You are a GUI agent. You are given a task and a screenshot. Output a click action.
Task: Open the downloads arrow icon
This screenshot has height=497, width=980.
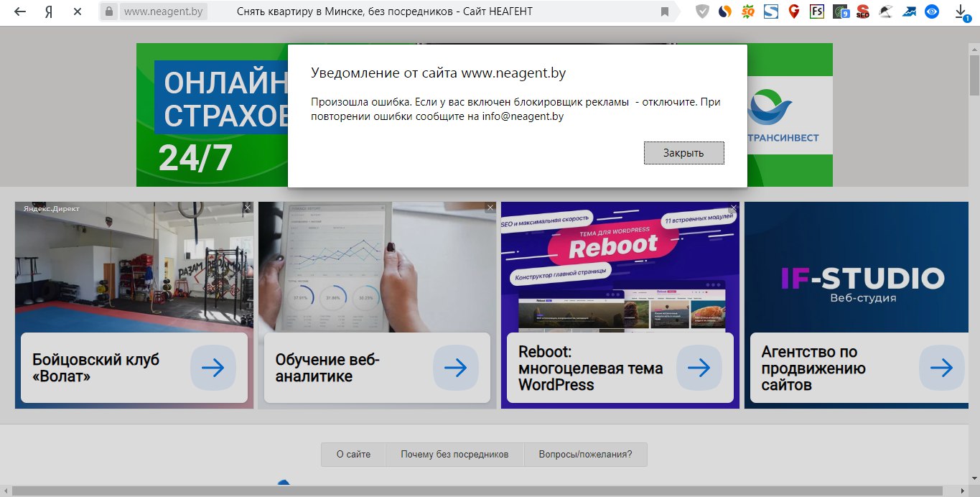pyautogui.click(x=961, y=11)
